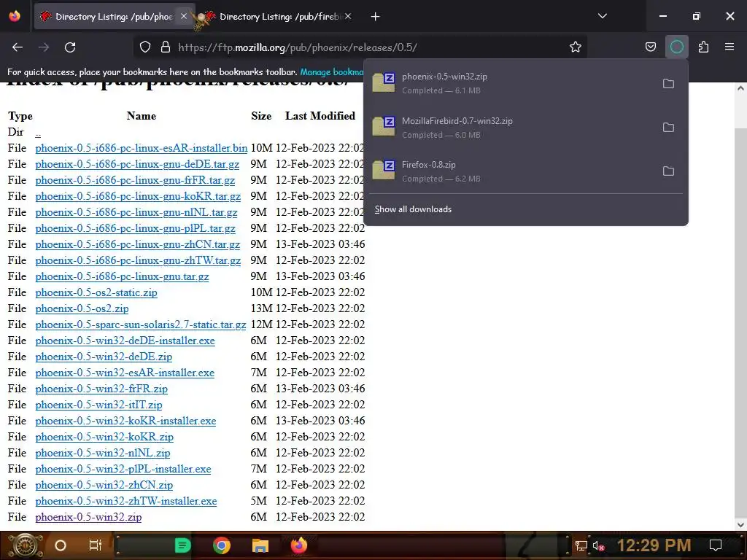Download phoenix-0.5-i686-pc-linux-gnu-plPL.tar.gz
Screen dimensions: 747x560
[x=135, y=228]
